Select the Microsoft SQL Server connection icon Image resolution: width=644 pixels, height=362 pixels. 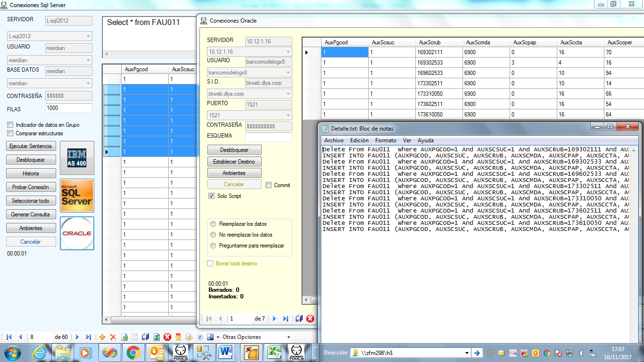[x=77, y=195]
